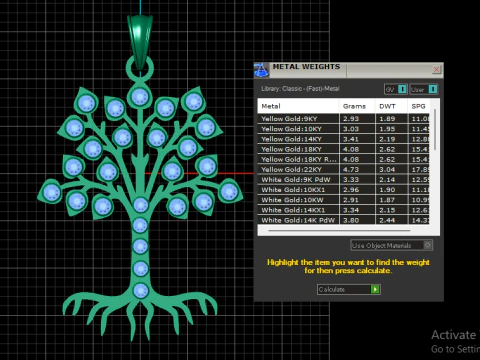Select the Yellow Gold:10KY row
Image resolution: width=480 pixels, height=360 pixels.
coord(343,129)
